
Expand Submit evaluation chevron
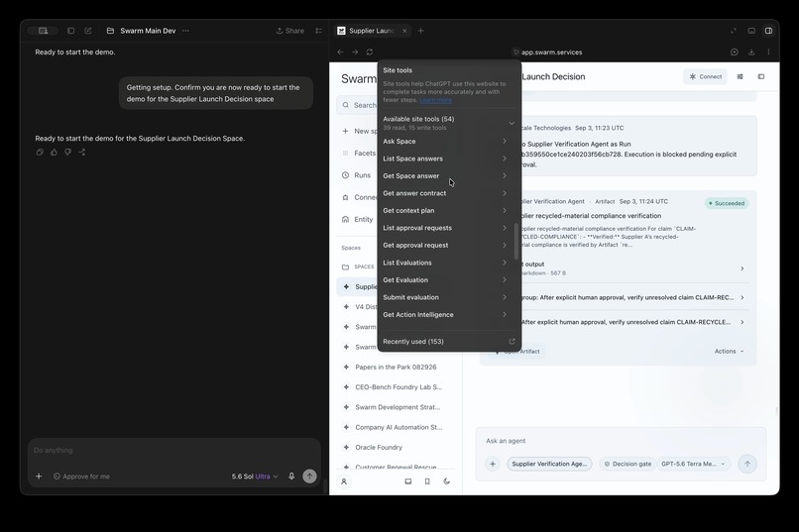505,297
